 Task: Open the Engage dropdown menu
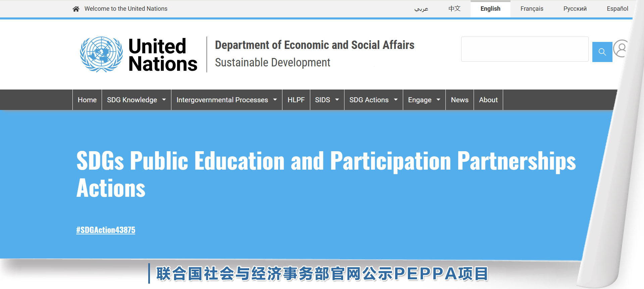424,100
